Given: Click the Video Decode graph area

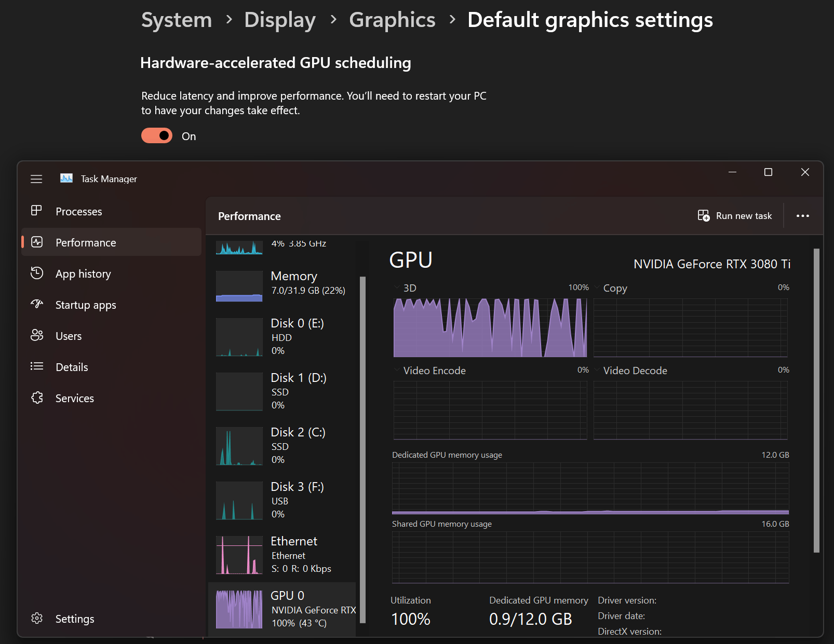Looking at the screenshot, I should 691,410.
